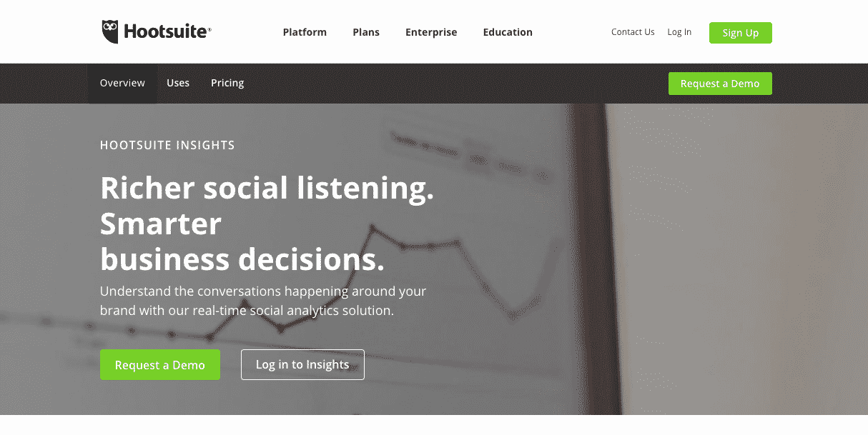
Task: Open the Education menu item
Action: (508, 32)
